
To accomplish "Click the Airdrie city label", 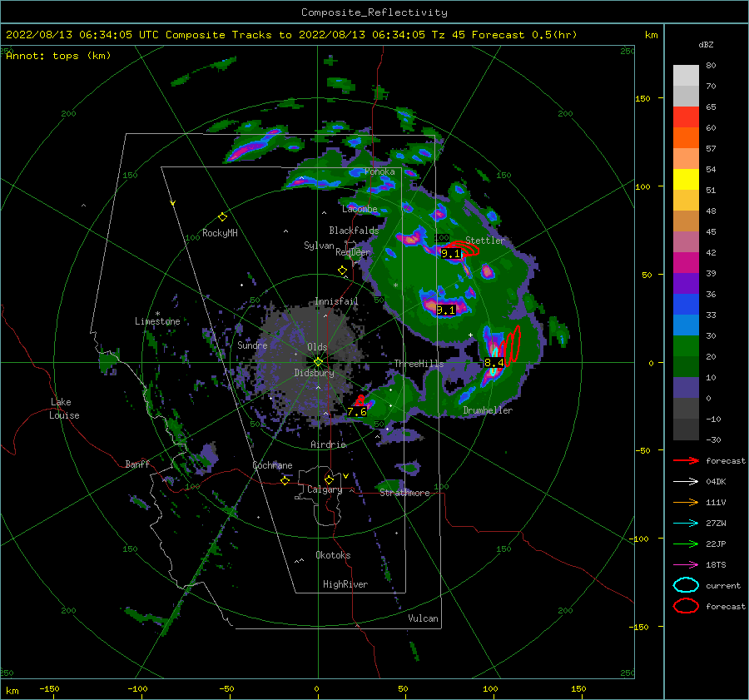I will (328, 444).
